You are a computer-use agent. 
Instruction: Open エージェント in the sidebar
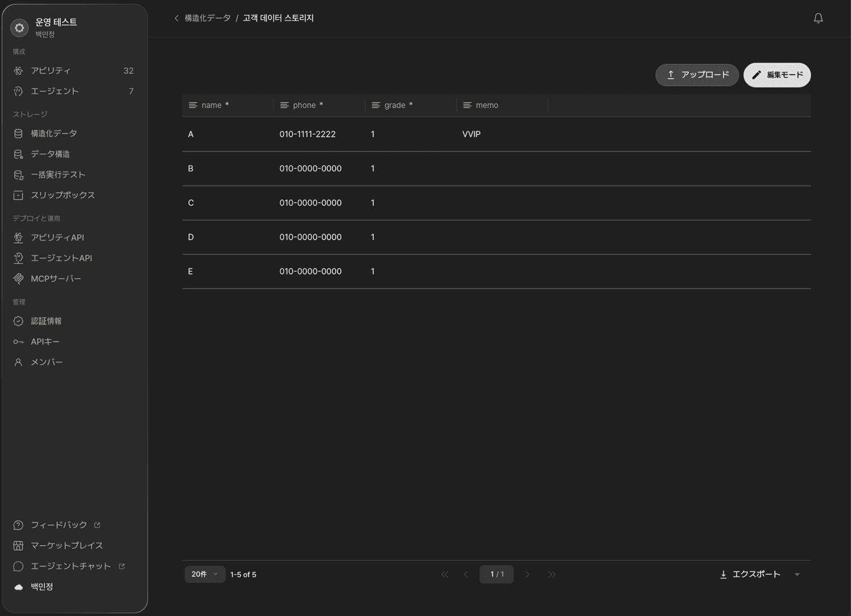point(74,91)
